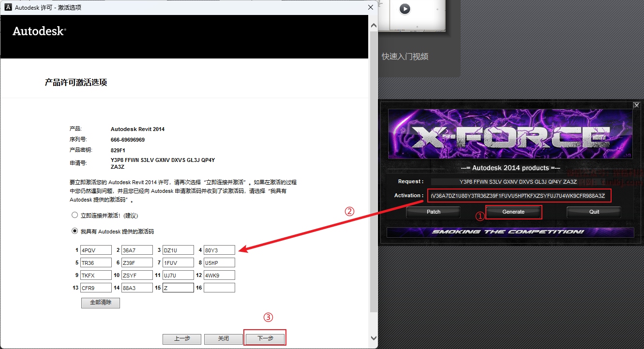Screen dimensions: 644x349
Task: Click activation code field 15 containing Z
Action: [x=178, y=288]
